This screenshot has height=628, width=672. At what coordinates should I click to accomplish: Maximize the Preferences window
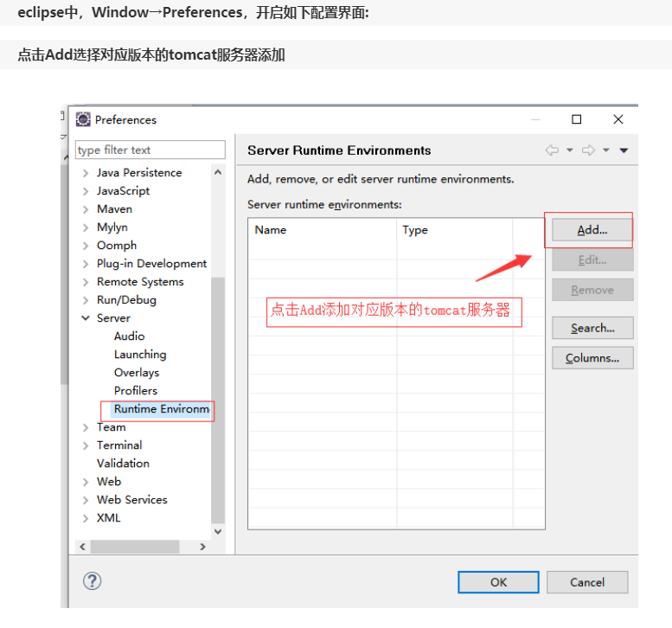click(x=577, y=119)
